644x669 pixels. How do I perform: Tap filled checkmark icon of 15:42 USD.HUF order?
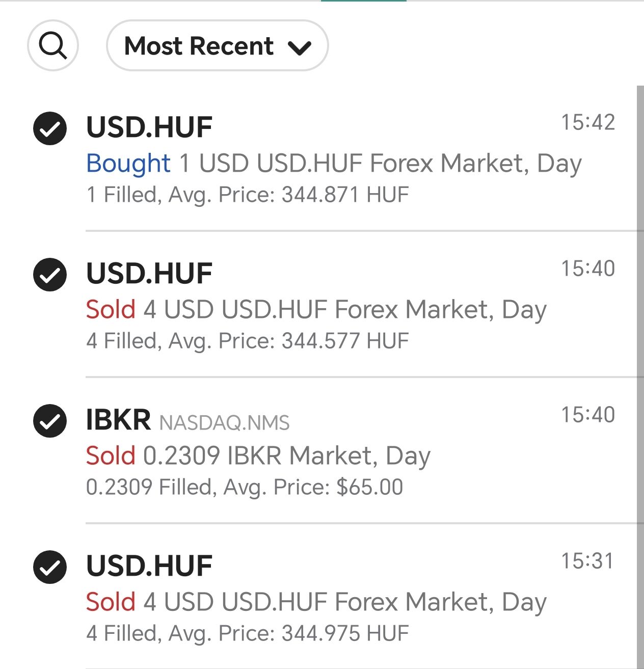coord(50,128)
